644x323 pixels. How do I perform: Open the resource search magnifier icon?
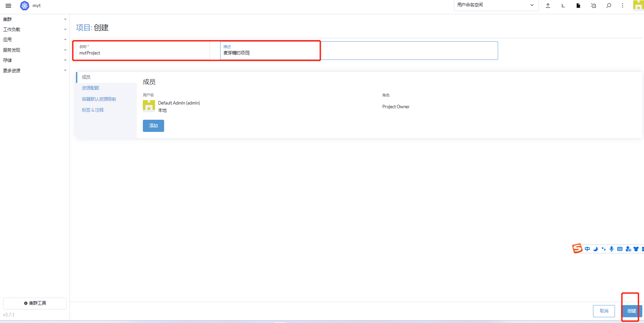609,6
